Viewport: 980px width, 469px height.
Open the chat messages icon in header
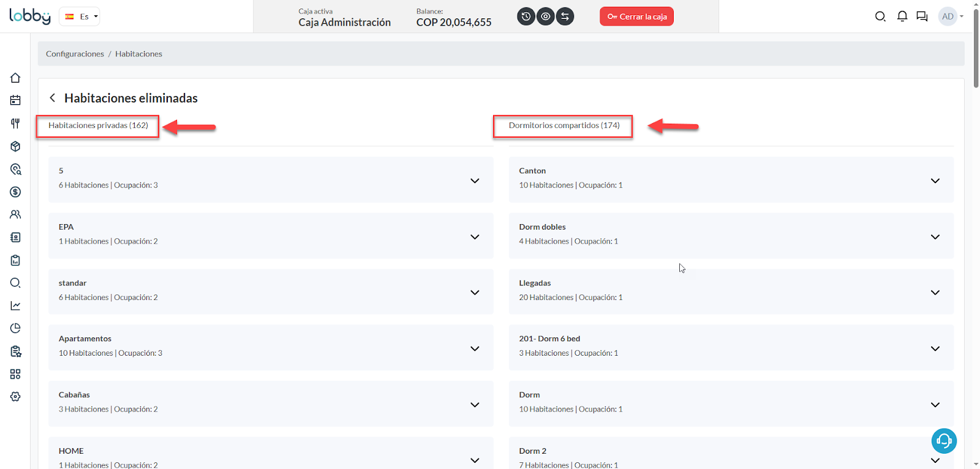pyautogui.click(x=922, y=17)
